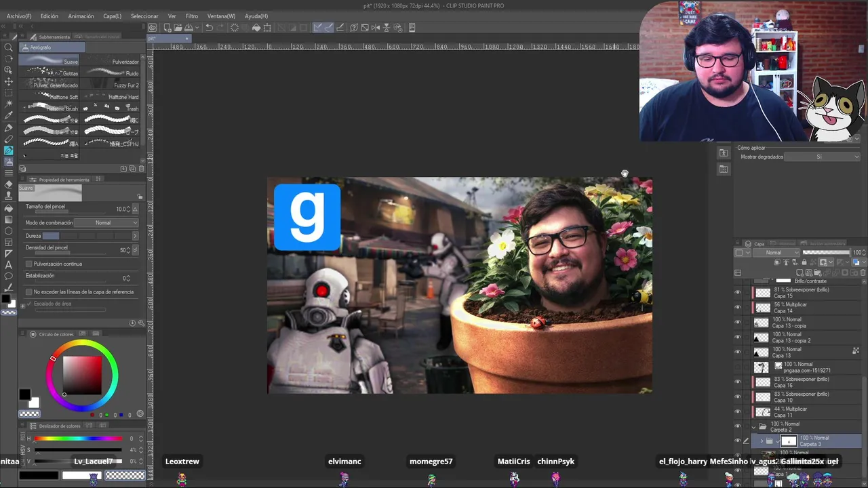Hide layer Capa 16
Image resolution: width=868 pixels, height=488 pixels.
(738, 382)
